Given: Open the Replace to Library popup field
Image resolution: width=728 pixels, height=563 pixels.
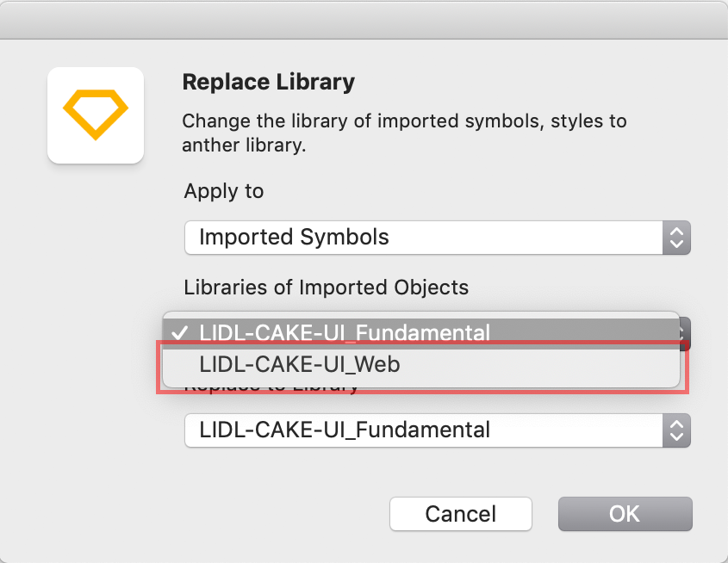Looking at the screenshot, I should [x=438, y=430].
